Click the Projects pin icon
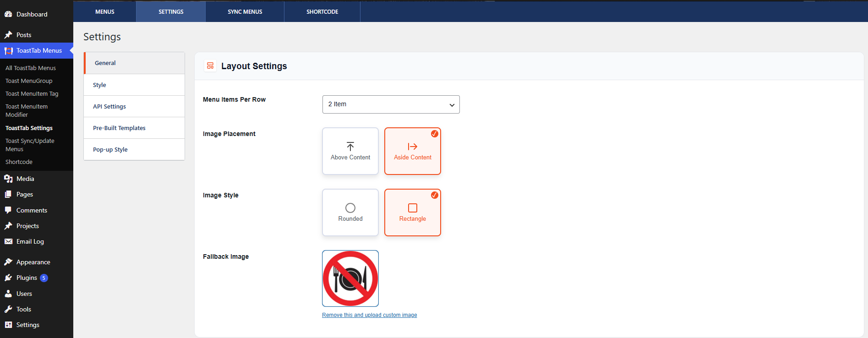 click(x=8, y=226)
